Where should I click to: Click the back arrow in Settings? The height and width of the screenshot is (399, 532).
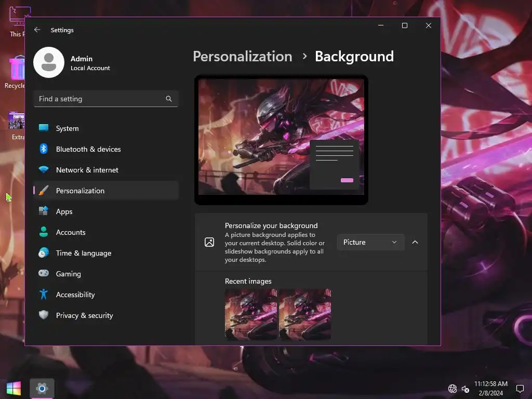37,30
